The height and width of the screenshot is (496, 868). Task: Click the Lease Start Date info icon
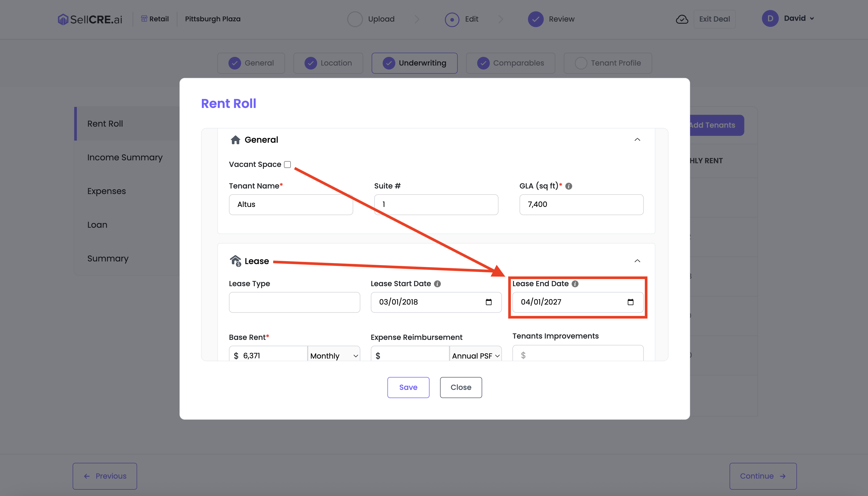click(437, 284)
